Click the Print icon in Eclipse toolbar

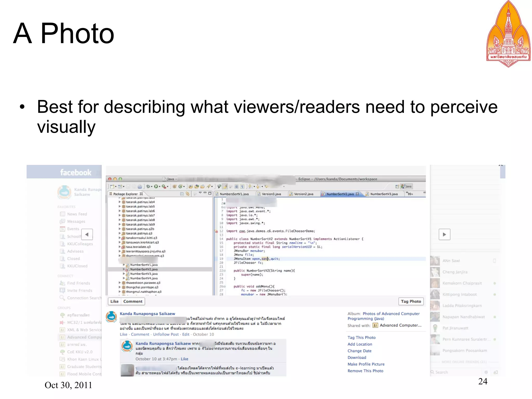140,186
